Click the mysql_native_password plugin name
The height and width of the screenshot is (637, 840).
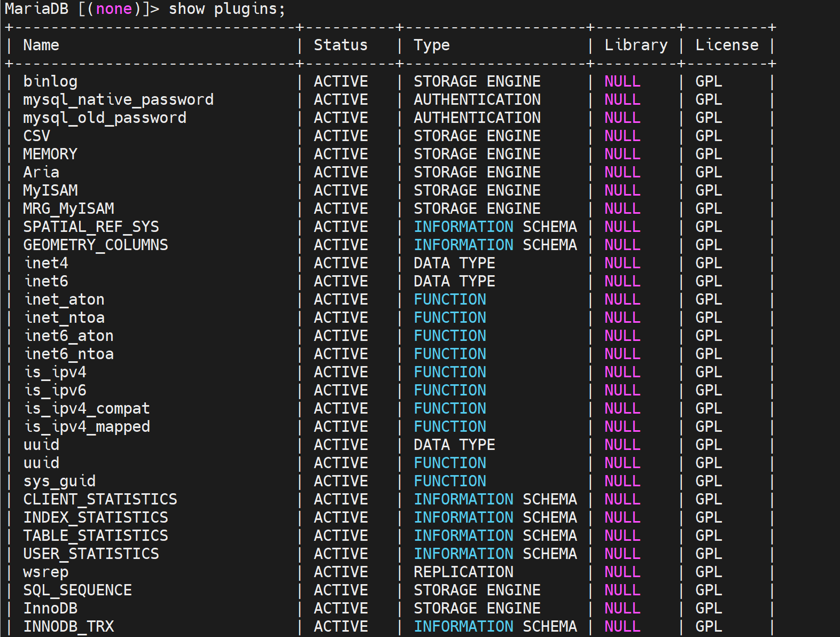coord(118,100)
